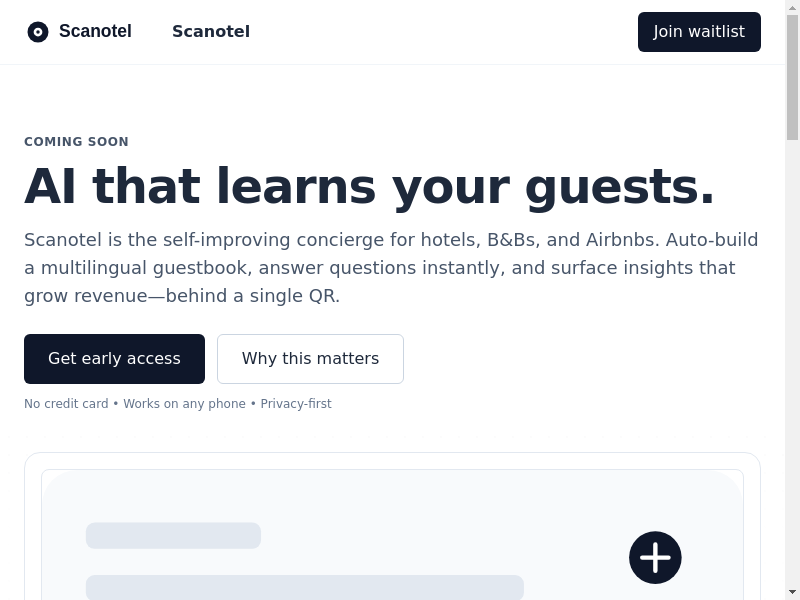Viewport: 800px width, 600px height.
Task: Click the Works on any phone text
Action: (184, 404)
